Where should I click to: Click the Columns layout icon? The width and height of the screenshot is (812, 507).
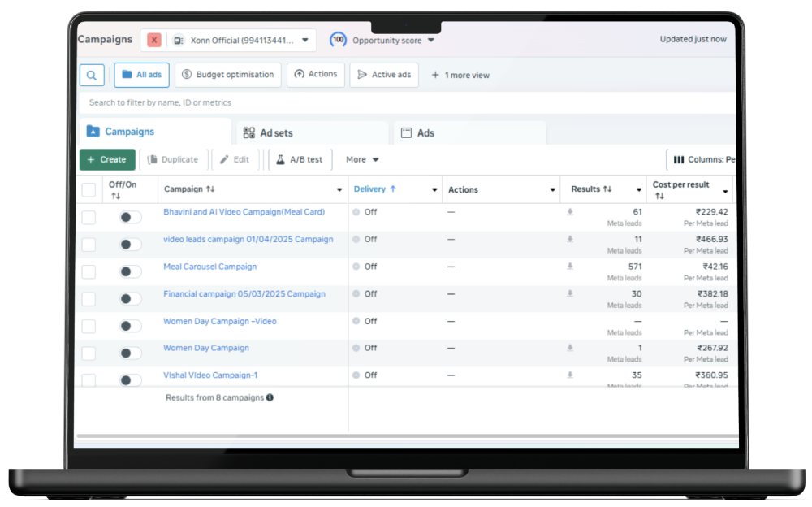678,160
